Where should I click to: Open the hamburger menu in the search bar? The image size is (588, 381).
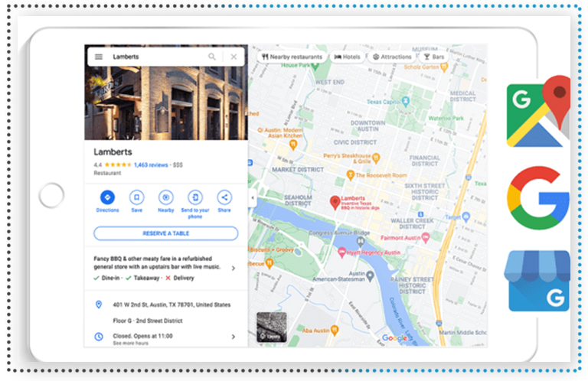pyautogui.click(x=99, y=57)
